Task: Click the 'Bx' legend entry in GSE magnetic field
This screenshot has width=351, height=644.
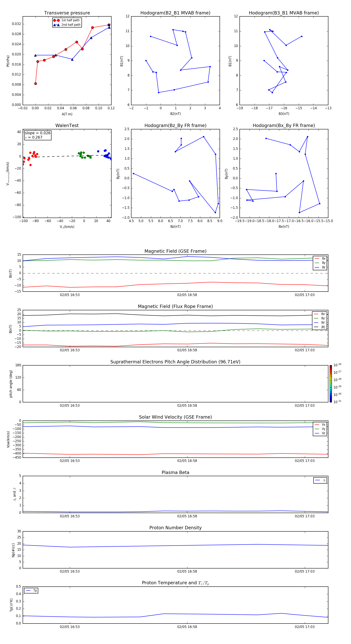Action: (x=320, y=259)
